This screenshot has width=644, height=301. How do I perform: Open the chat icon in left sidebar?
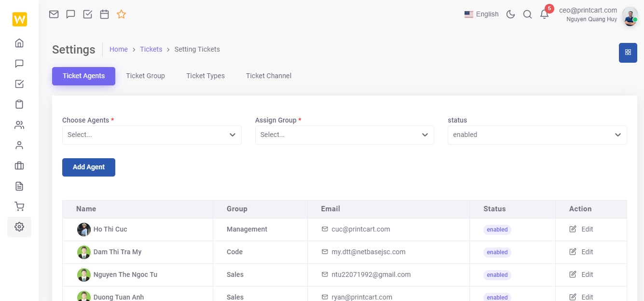[x=19, y=63]
